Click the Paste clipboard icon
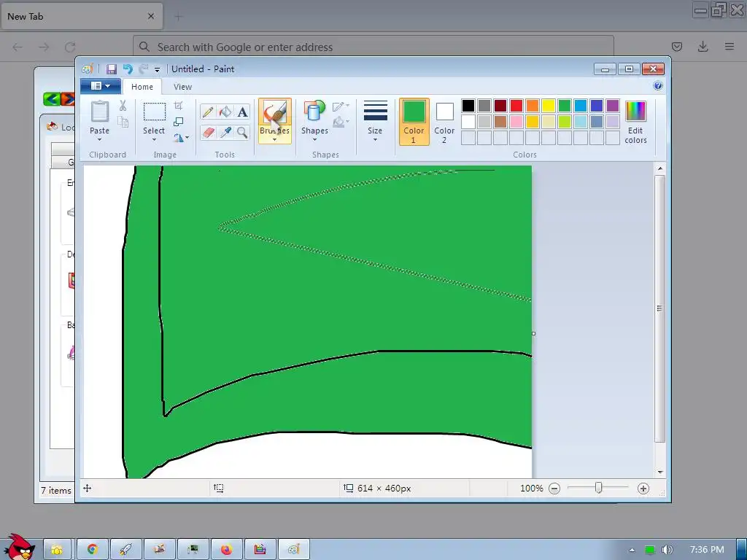This screenshot has height=560, width=747. click(x=99, y=112)
